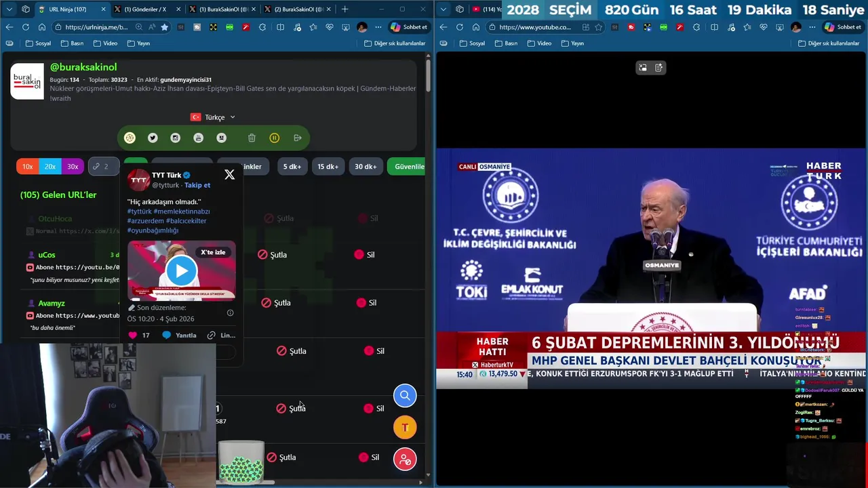Click Sil in the Avamyz row
868x488 pixels.
point(366,303)
